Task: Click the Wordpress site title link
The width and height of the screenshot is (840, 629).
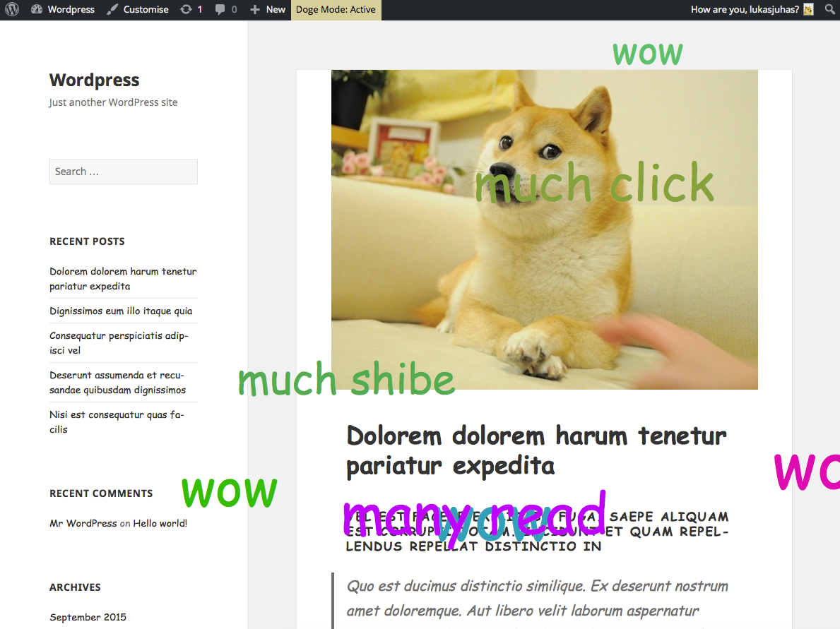Action: [94, 80]
